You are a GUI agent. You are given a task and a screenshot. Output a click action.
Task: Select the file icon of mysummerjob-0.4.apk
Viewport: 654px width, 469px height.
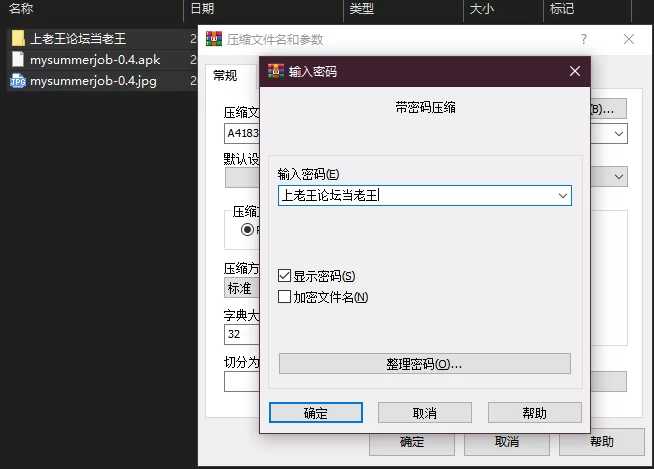(18, 59)
